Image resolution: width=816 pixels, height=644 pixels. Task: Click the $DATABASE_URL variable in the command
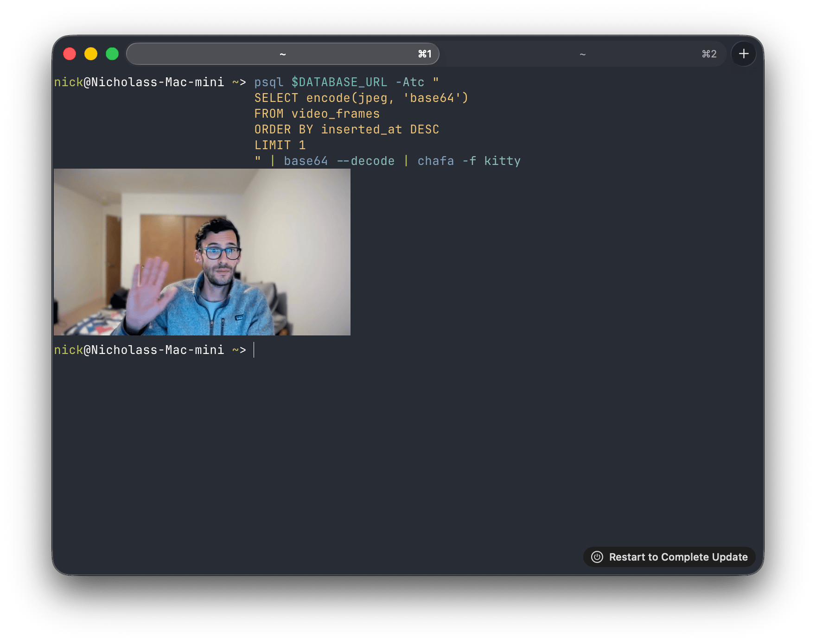[340, 82]
